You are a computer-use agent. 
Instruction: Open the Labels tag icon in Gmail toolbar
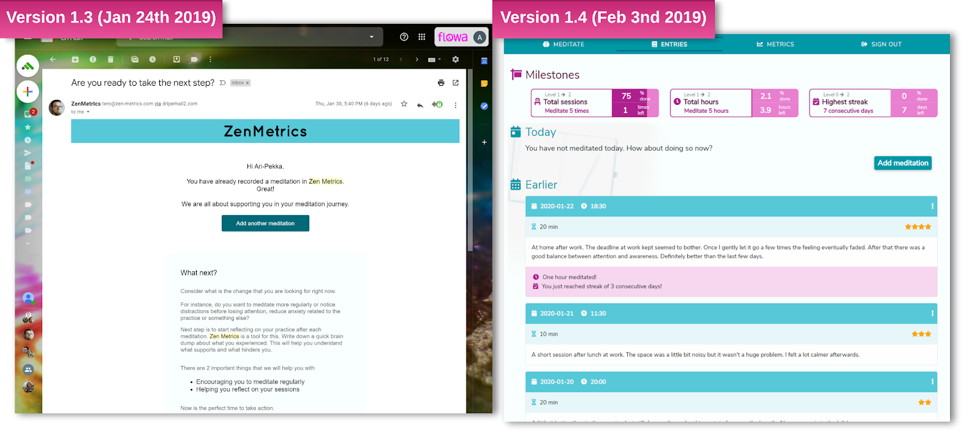coord(194,59)
